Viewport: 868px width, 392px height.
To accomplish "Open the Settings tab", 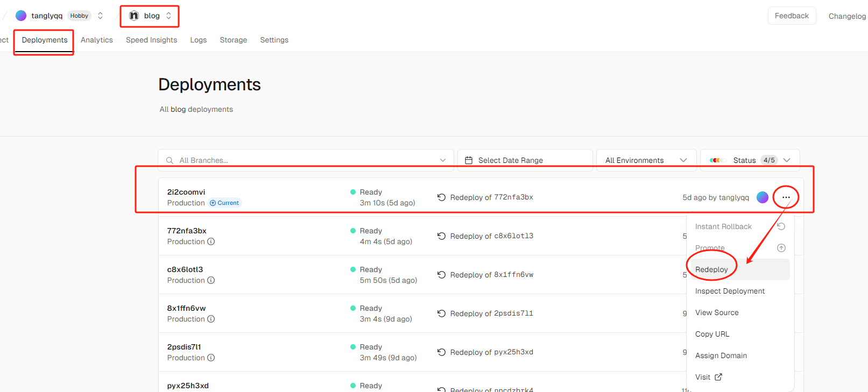I will point(274,40).
